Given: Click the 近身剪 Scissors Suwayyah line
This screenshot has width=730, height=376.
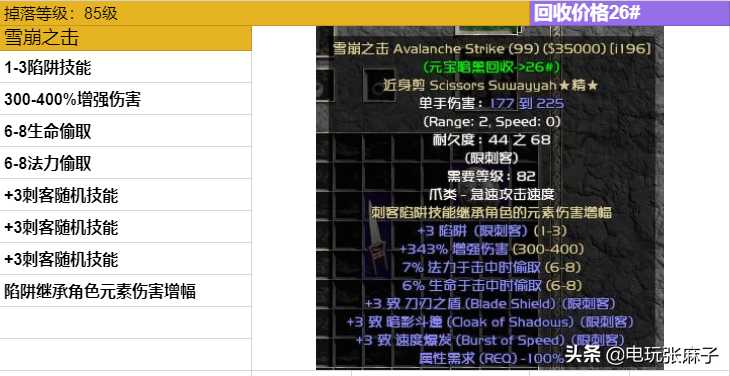Looking at the screenshot, I should (490, 86).
